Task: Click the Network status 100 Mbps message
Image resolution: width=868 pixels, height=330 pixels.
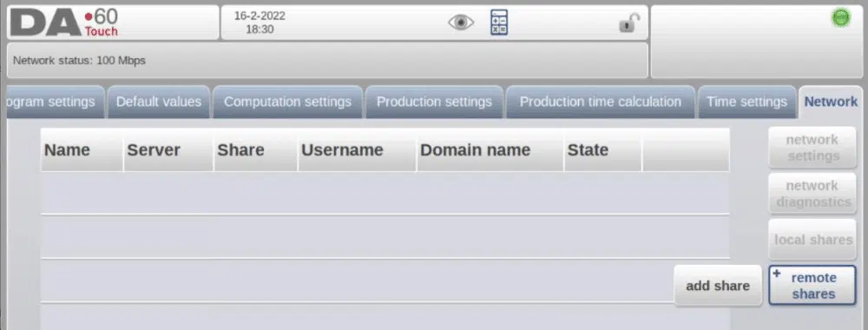Action: [x=79, y=60]
